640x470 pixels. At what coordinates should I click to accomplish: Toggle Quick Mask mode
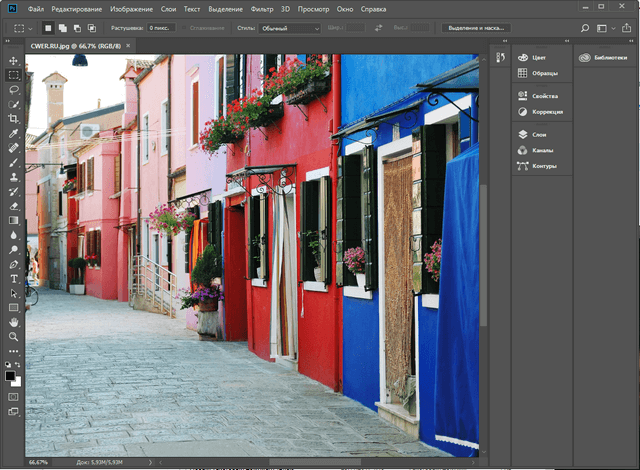pos(14,397)
